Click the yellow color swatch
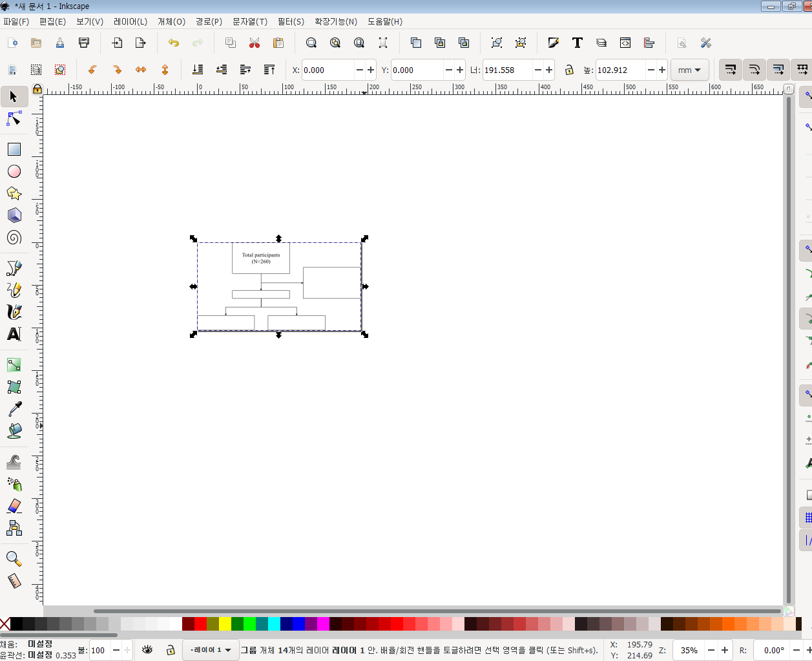Viewport: 812px width, 661px height. point(225,624)
